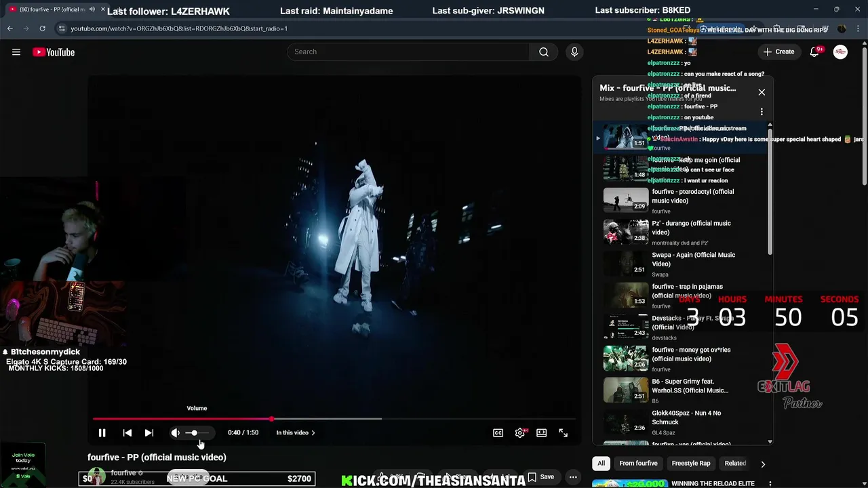Click the playlist panel scrollbar thumb
The image size is (868, 488).
(x=770, y=191)
